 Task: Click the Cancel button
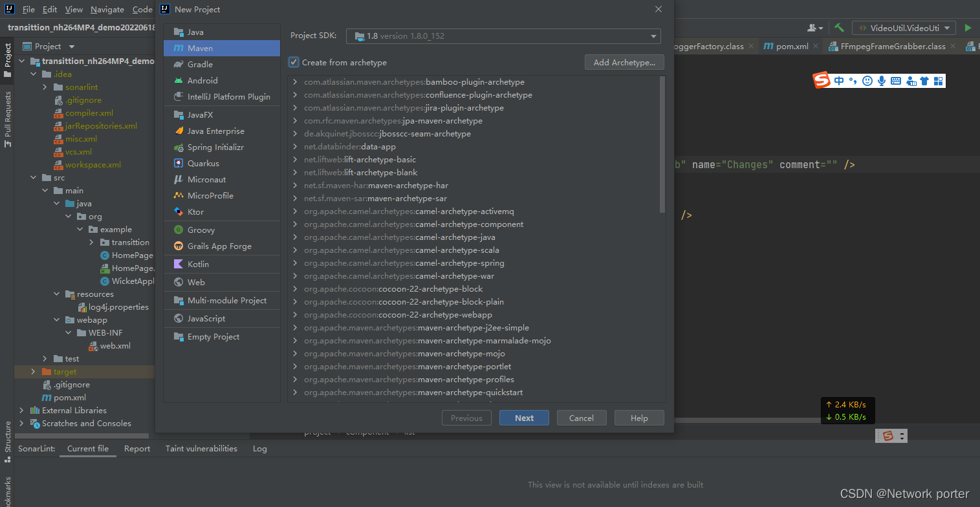[x=582, y=418]
